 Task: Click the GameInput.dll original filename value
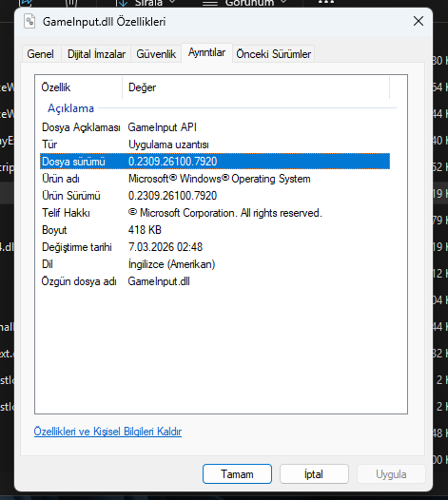click(x=159, y=281)
